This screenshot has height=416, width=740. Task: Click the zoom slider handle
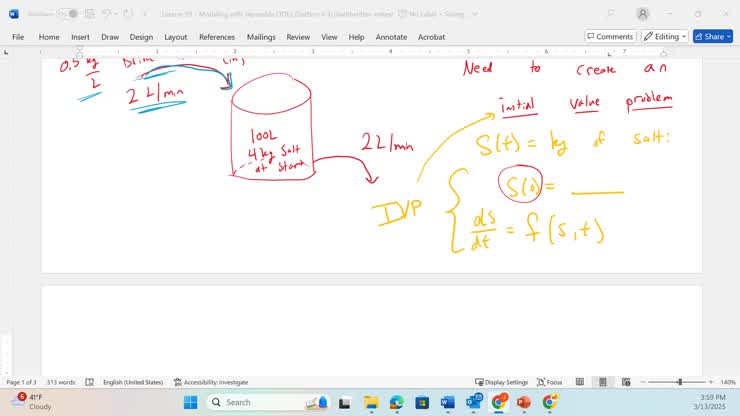(x=680, y=382)
